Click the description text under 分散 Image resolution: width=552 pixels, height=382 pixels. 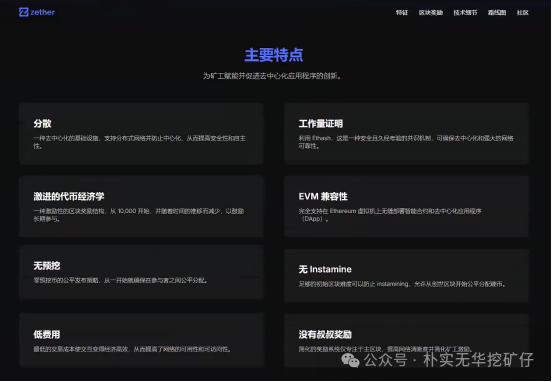pyautogui.click(x=139, y=142)
